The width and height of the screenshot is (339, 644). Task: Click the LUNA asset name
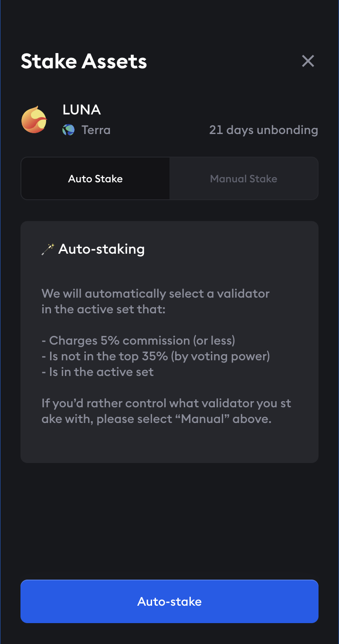(x=82, y=110)
